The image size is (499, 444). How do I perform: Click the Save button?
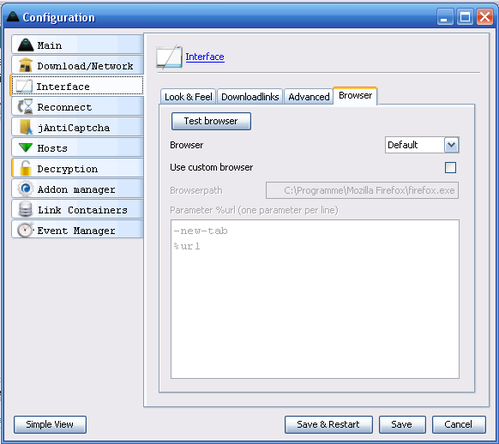click(402, 424)
